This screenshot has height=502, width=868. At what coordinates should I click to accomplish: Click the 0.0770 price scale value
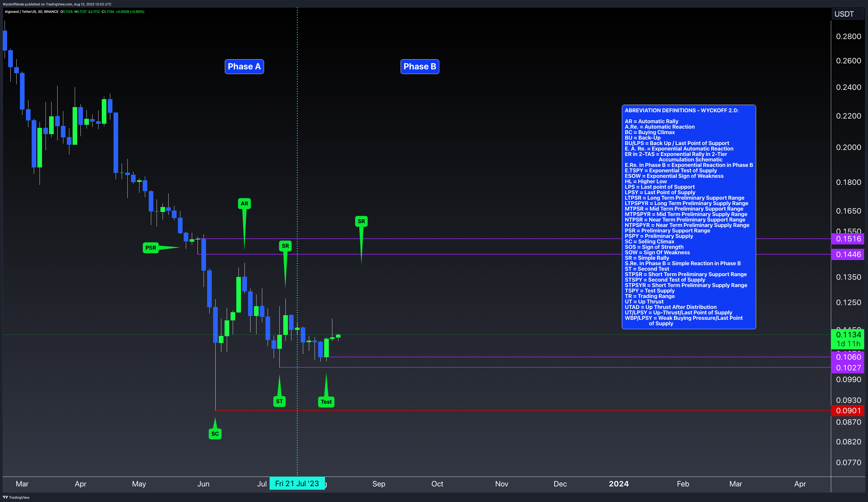pos(848,462)
